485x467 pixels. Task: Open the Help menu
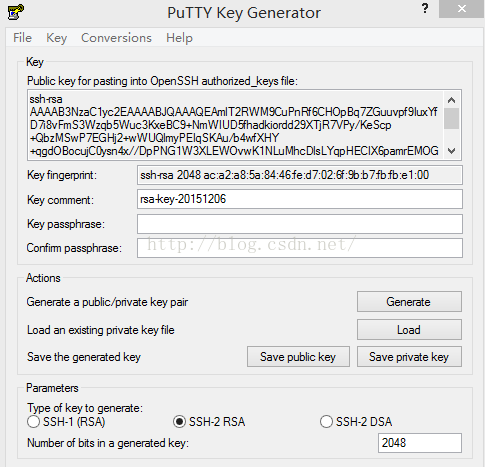tap(179, 38)
